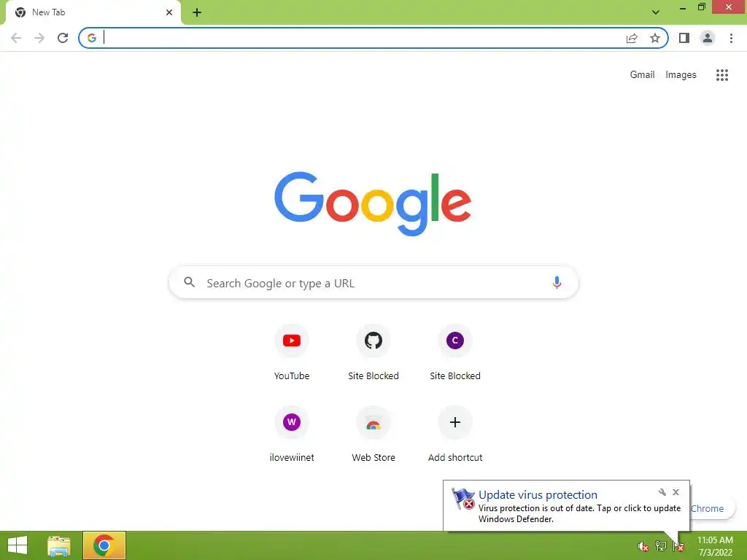The height and width of the screenshot is (560, 747).
Task: Click the Google icon in address bar
Action: pos(91,38)
